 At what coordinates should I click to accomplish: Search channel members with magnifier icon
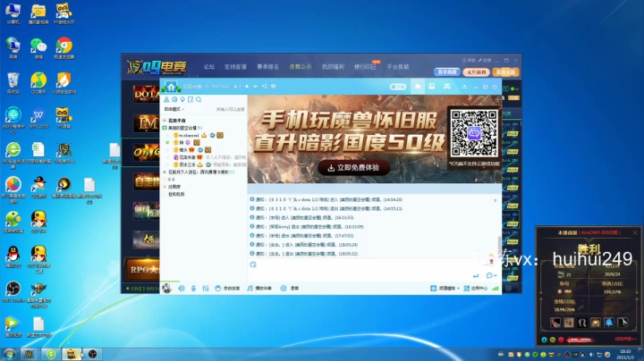(x=199, y=100)
